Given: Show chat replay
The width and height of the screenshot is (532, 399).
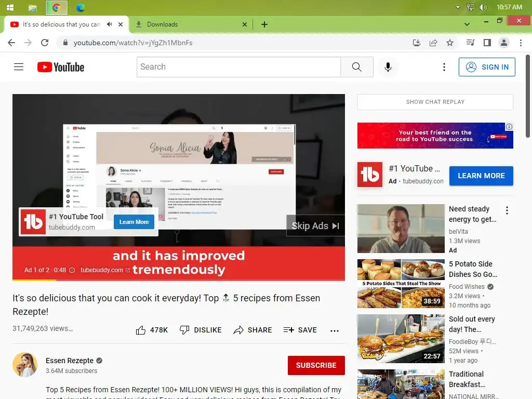Looking at the screenshot, I should tap(435, 102).
